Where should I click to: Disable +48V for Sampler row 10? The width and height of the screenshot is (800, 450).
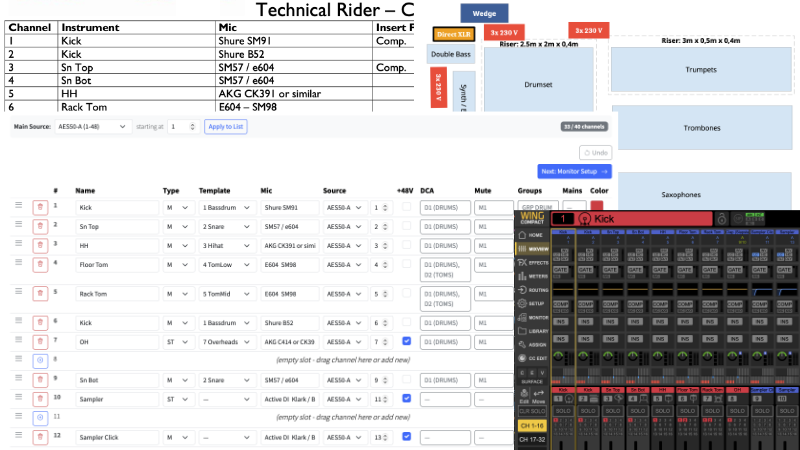coord(406,398)
